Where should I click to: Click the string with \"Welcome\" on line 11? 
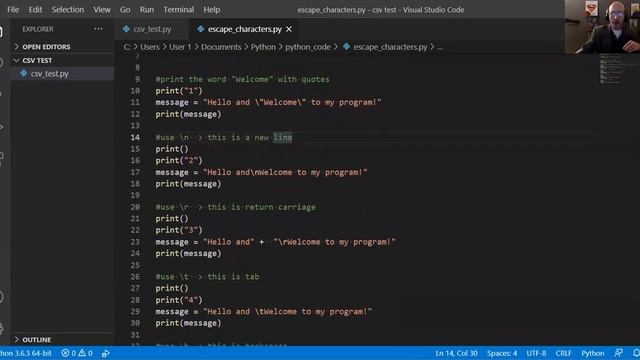tap(292, 102)
